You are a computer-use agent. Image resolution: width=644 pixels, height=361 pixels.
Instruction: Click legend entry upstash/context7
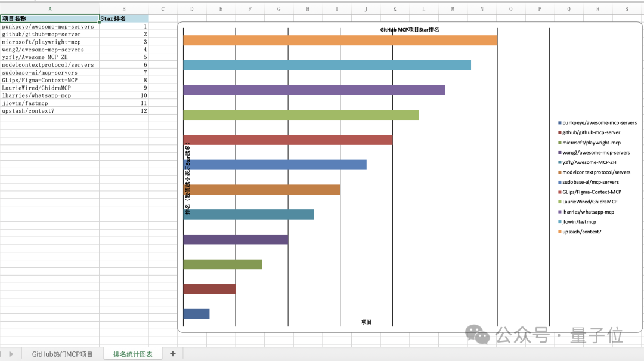pos(581,232)
